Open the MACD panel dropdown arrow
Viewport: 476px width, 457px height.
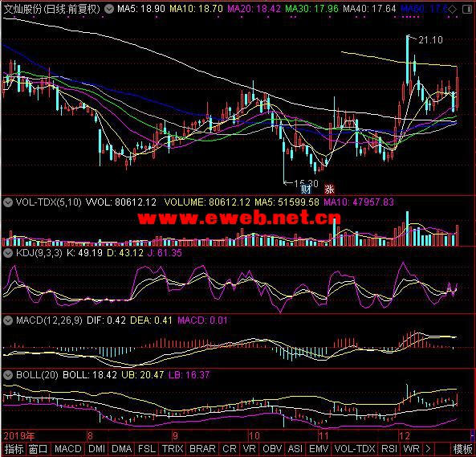point(8,320)
